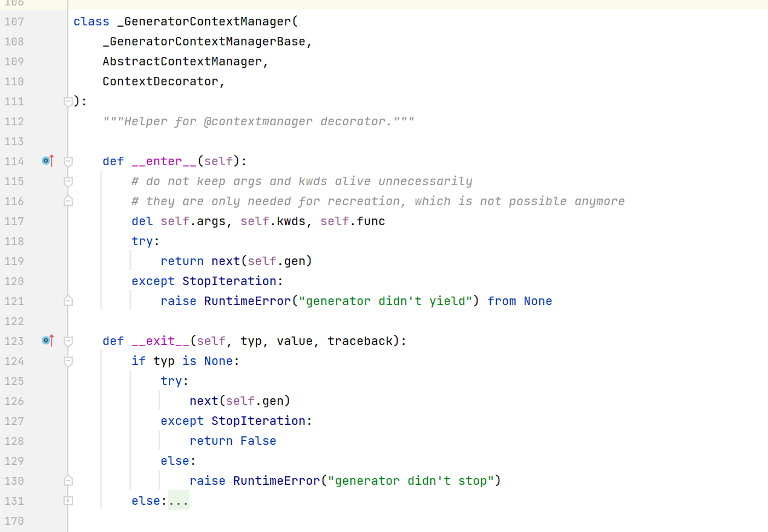Image resolution: width=768 pixels, height=532 pixels.
Task: Expand the folded else block on line 131
Action: (68, 501)
